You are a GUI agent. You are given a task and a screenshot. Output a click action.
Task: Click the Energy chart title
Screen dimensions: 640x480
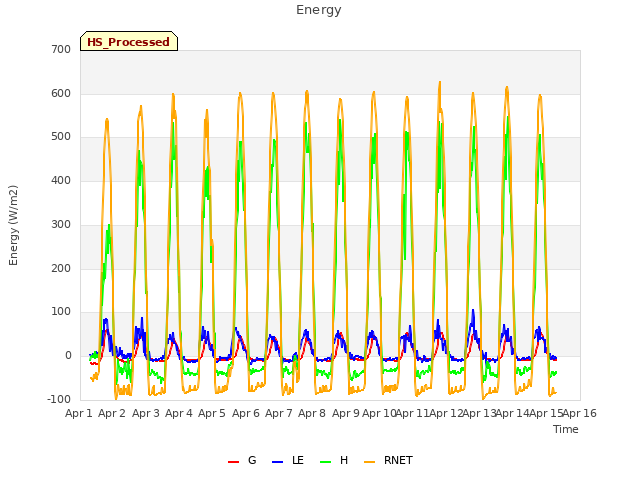coord(319,10)
